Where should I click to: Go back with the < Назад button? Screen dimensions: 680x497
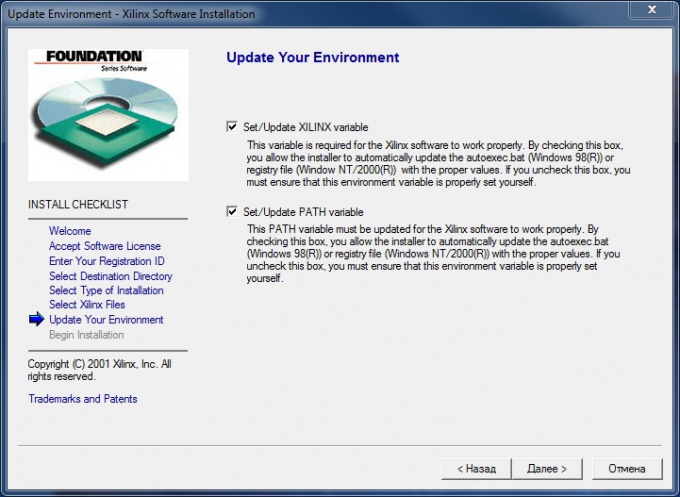click(476, 469)
